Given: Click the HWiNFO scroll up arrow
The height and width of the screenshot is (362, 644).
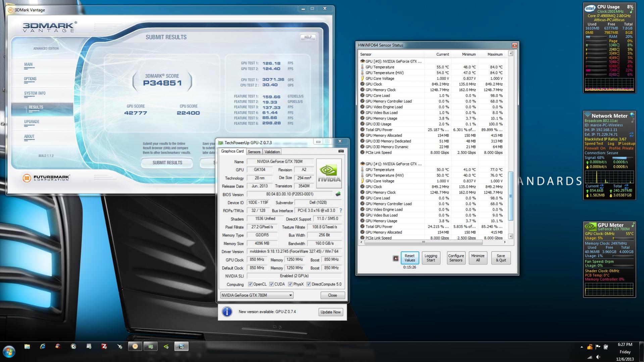Looking at the screenshot, I should [x=511, y=53].
